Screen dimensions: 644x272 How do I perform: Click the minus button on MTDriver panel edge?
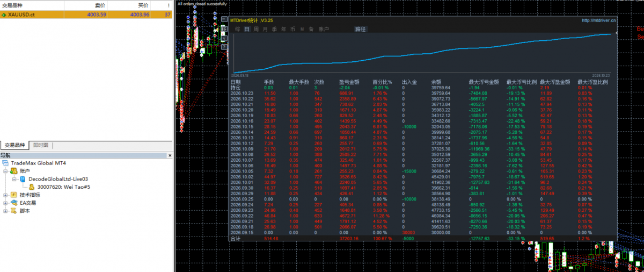point(224,19)
